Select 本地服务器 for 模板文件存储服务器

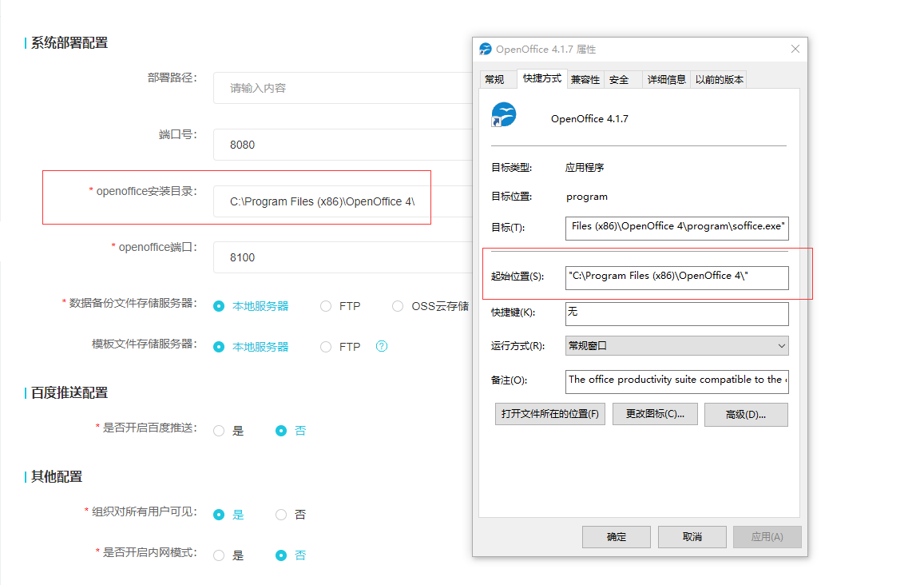(219, 347)
